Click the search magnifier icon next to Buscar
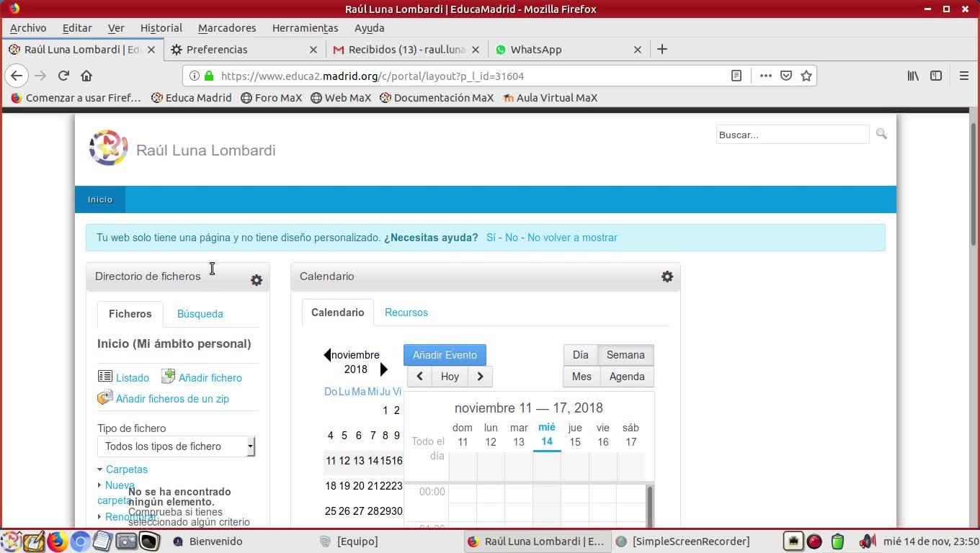 pos(881,134)
